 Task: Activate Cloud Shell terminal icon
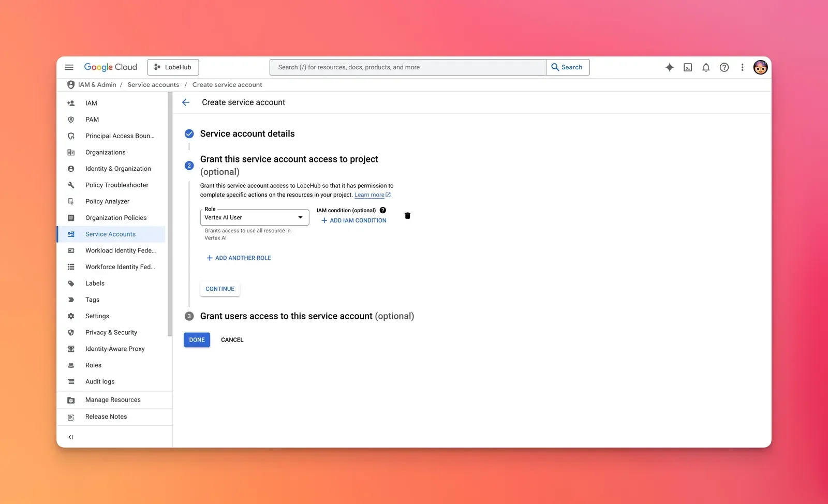688,67
